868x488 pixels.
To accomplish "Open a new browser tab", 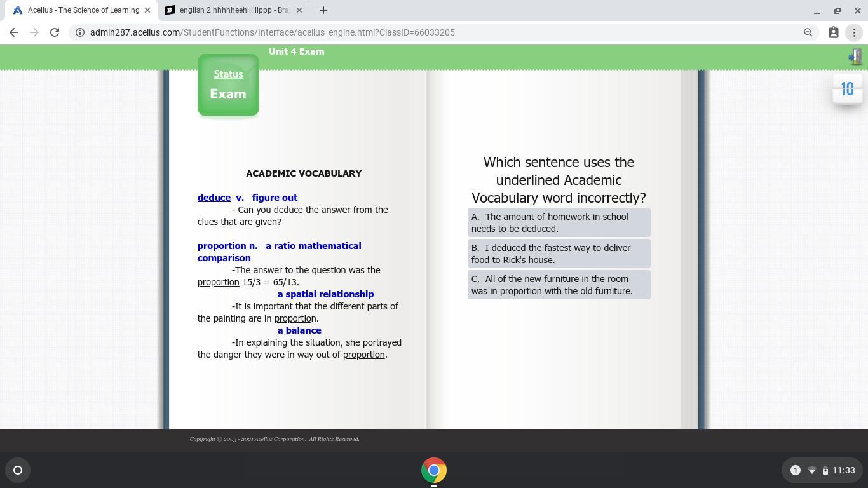I will click(323, 10).
